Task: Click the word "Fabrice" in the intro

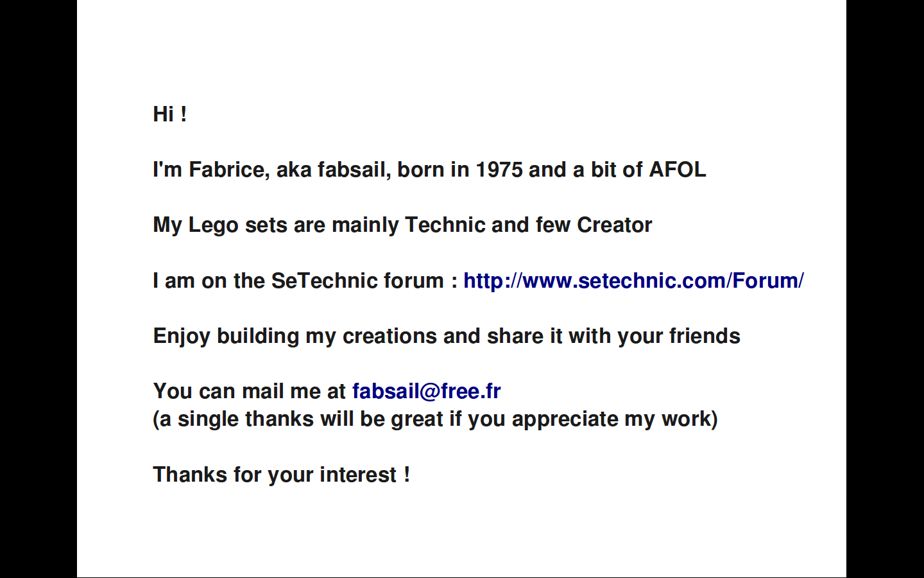Action: 228,170
